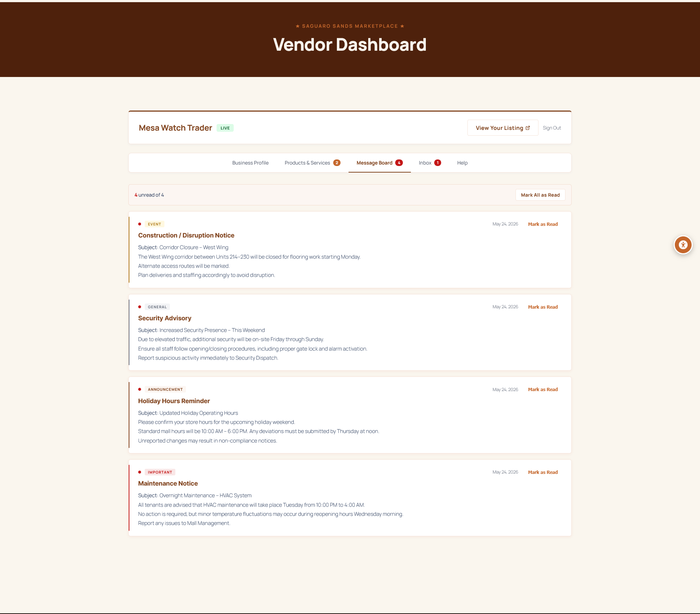Click the Products & Services badge showing 2
Viewport: 700px width, 614px height.
coord(337,163)
